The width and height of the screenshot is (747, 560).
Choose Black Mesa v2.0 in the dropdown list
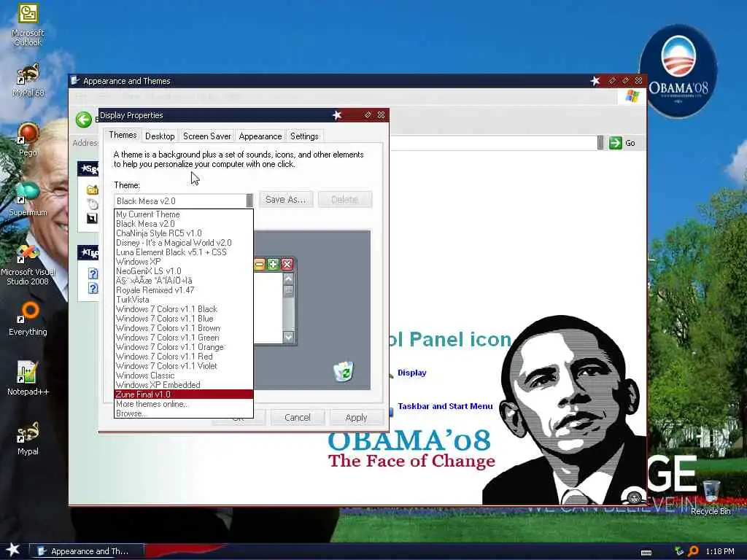pyautogui.click(x=183, y=224)
